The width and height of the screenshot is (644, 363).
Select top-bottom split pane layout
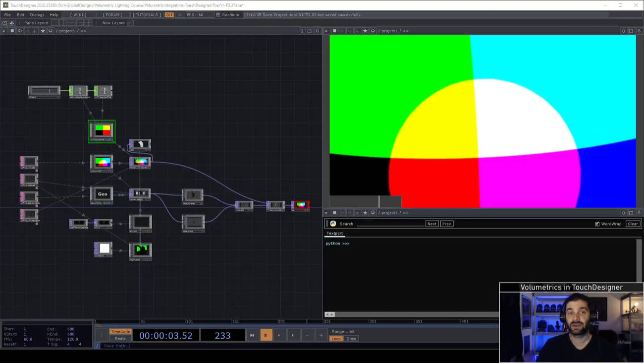72,23
